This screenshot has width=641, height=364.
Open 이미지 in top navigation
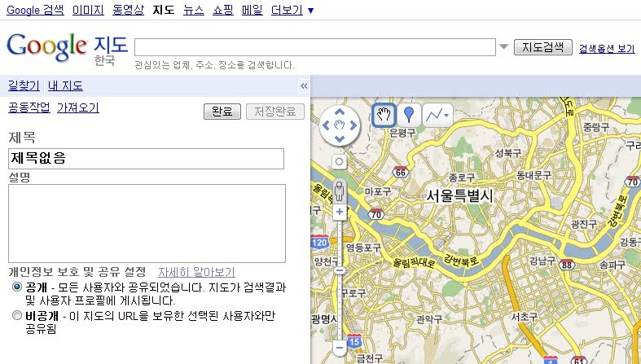88,10
